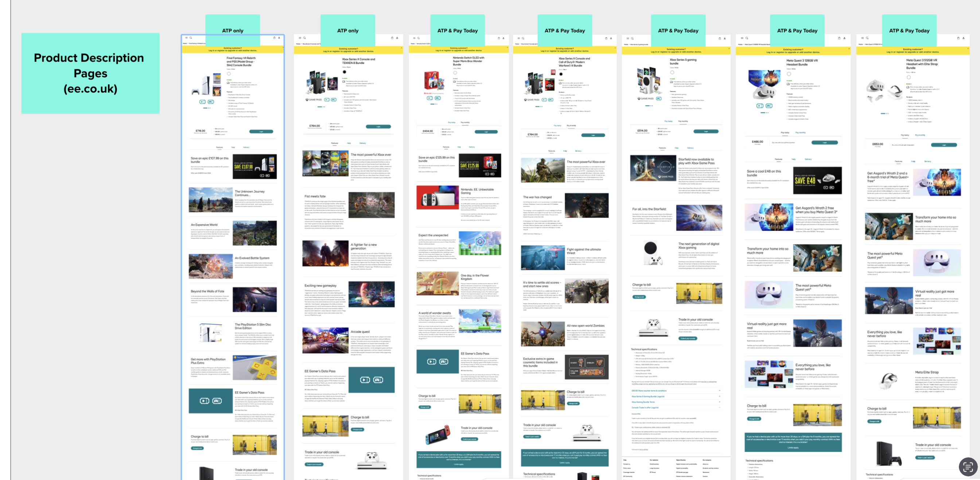The image size is (980, 480).
Task: Click Login button beside £514.00 price
Action: pyautogui.click(x=706, y=131)
